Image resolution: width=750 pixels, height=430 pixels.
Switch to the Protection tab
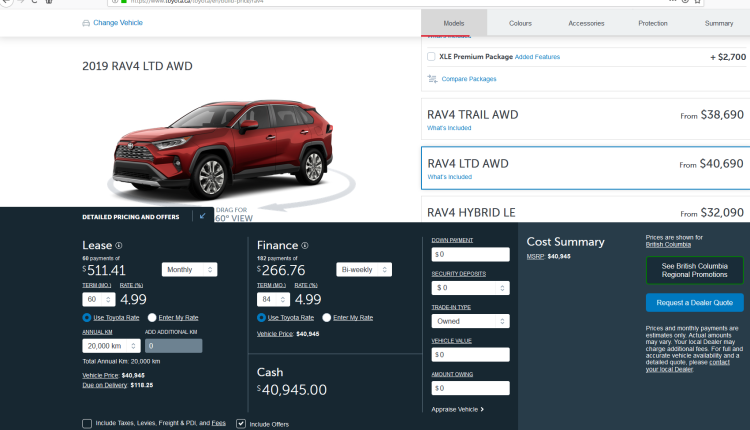[x=653, y=23]
